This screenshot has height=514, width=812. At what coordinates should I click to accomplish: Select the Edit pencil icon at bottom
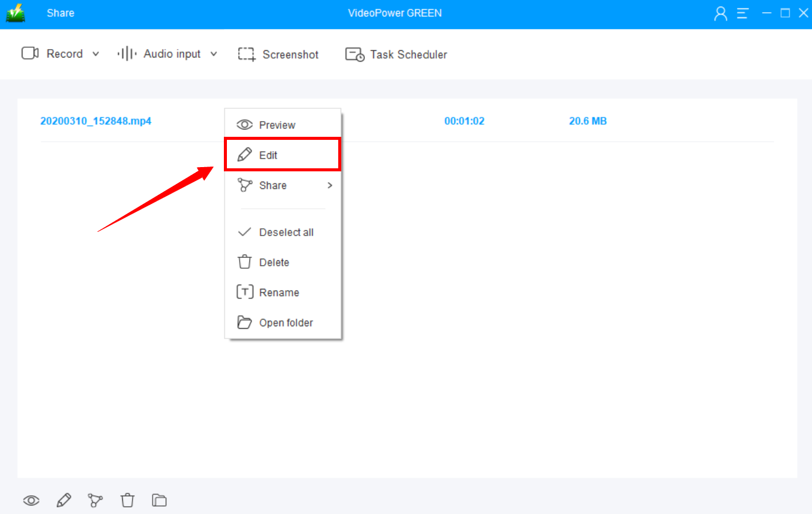(64, 500)
